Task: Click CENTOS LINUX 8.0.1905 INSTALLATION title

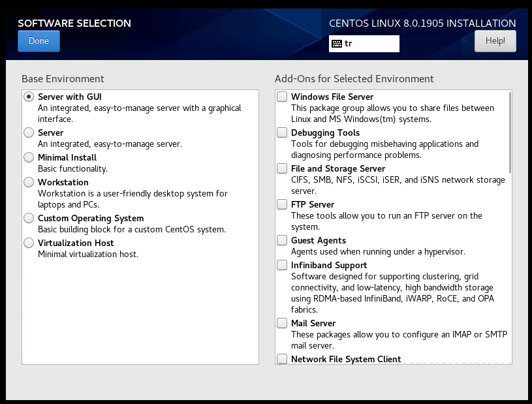Action: (422, 23)
